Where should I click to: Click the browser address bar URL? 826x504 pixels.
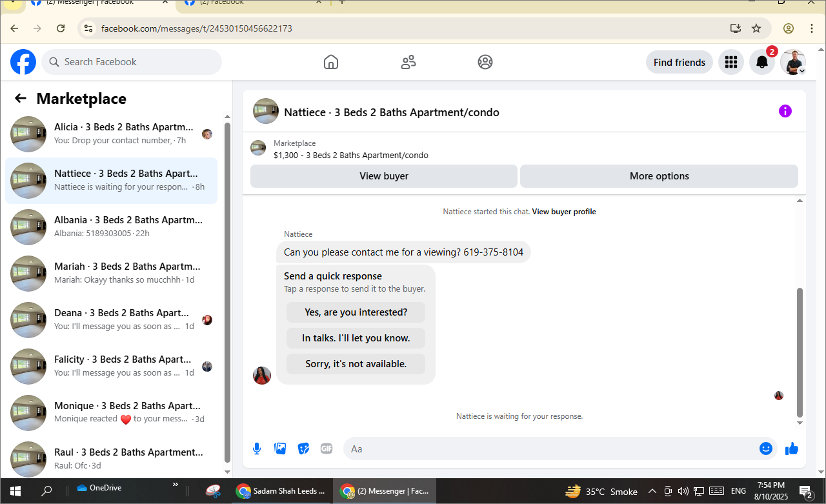coord(197,28)
